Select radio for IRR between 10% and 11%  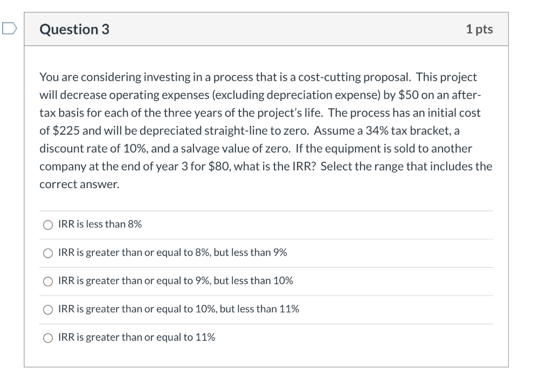coord(49,310)
